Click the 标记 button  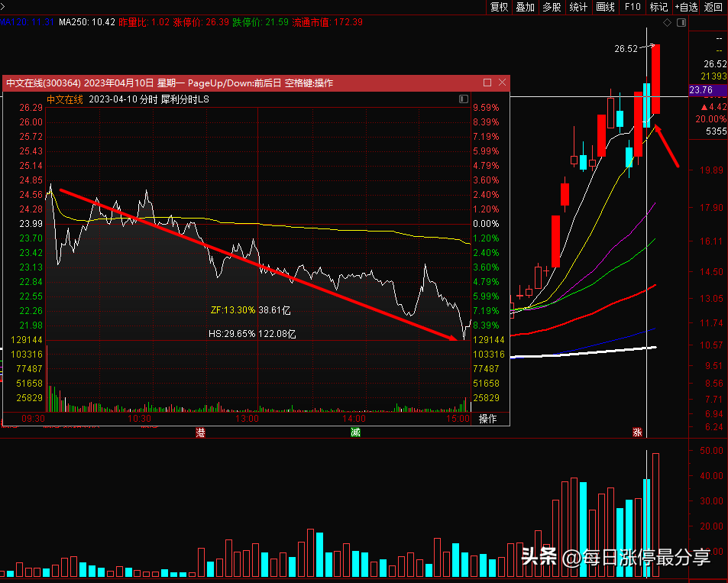[658, 7]
